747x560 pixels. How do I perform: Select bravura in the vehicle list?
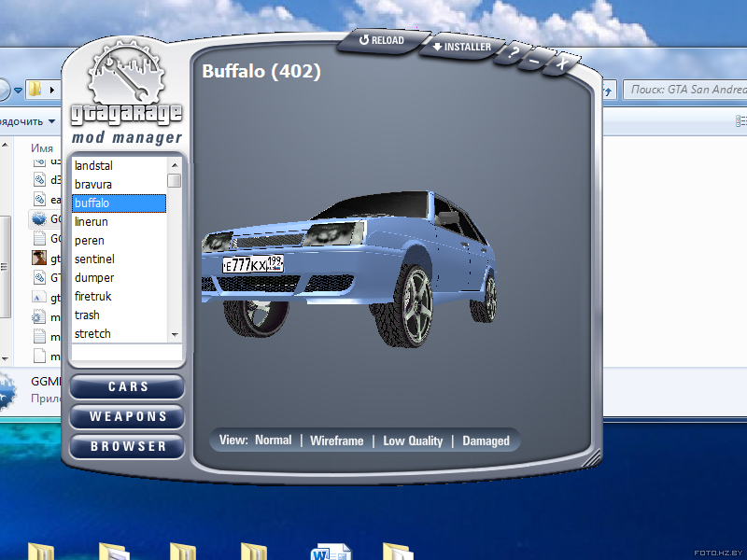pyautogui.click(x=120, y=184)
